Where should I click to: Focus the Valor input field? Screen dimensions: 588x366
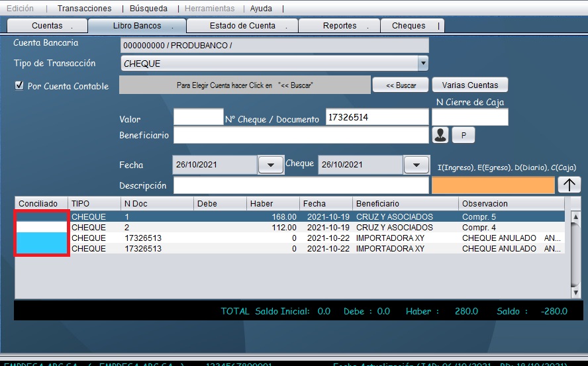198,117
